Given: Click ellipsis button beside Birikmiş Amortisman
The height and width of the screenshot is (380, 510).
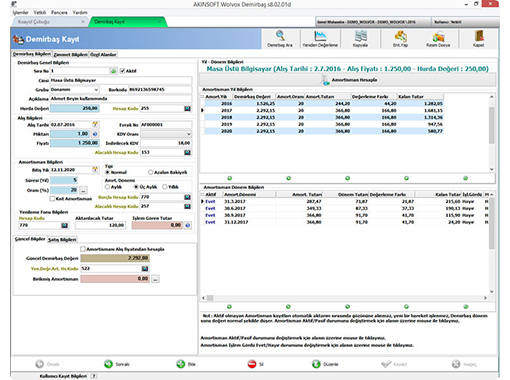Looking at the screenshot, I should pyautogui.click(x=155, y=279).
